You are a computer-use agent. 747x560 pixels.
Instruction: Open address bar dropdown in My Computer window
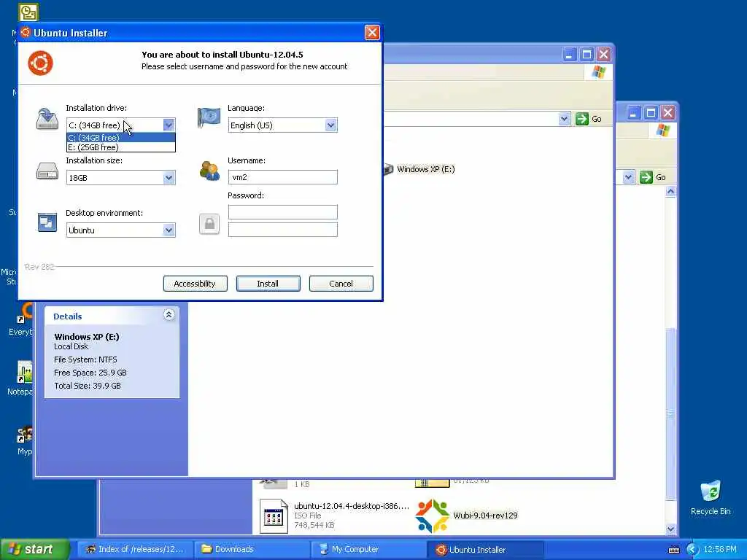tap(564, 119)
